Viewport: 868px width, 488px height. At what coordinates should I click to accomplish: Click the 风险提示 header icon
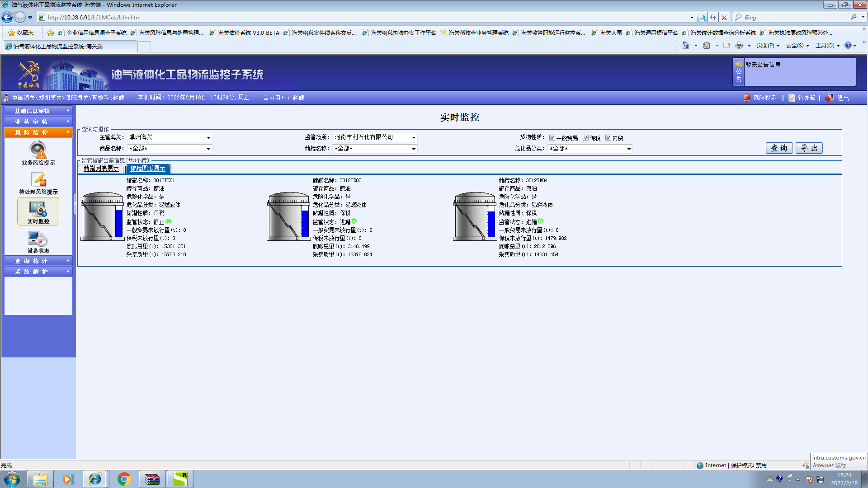coord(747,98)
